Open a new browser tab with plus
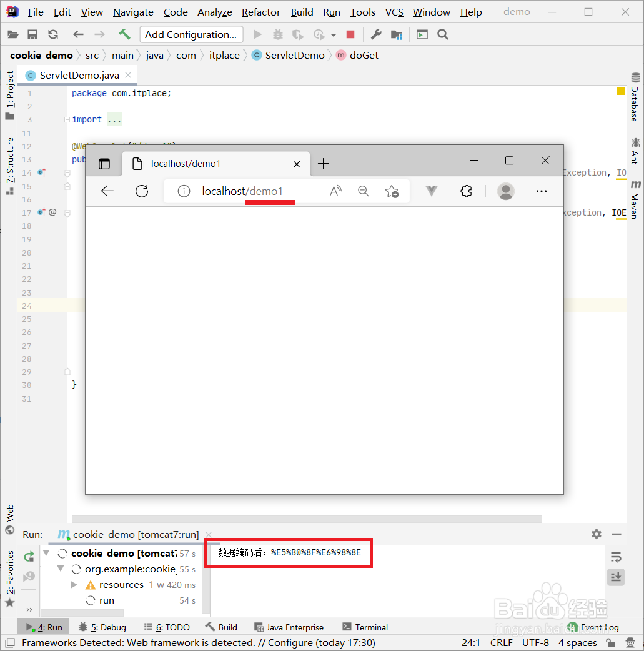Screen dimensions: 644x651 point(323,164)
